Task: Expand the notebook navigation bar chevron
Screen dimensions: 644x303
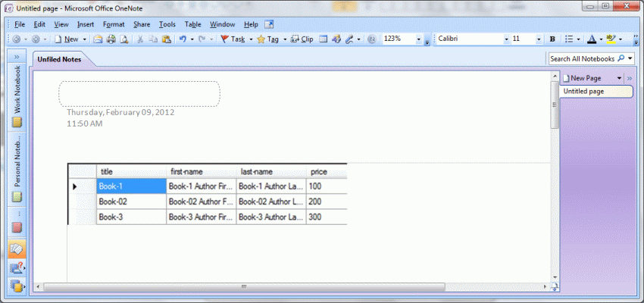Action: (17, 56)
